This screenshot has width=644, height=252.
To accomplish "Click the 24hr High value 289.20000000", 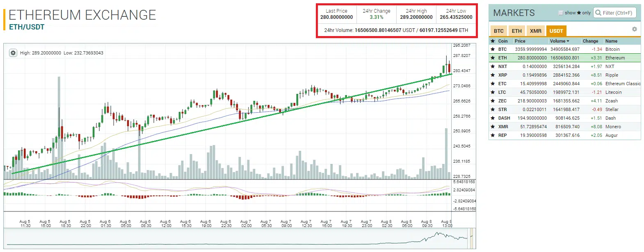I will coord(416,17).
